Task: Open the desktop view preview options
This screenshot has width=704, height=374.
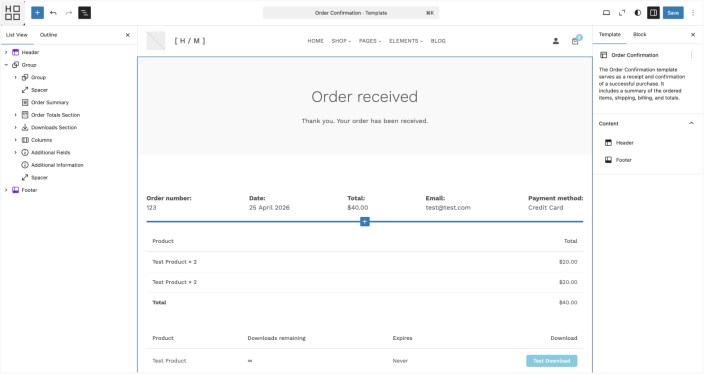Action: [606, 13]
